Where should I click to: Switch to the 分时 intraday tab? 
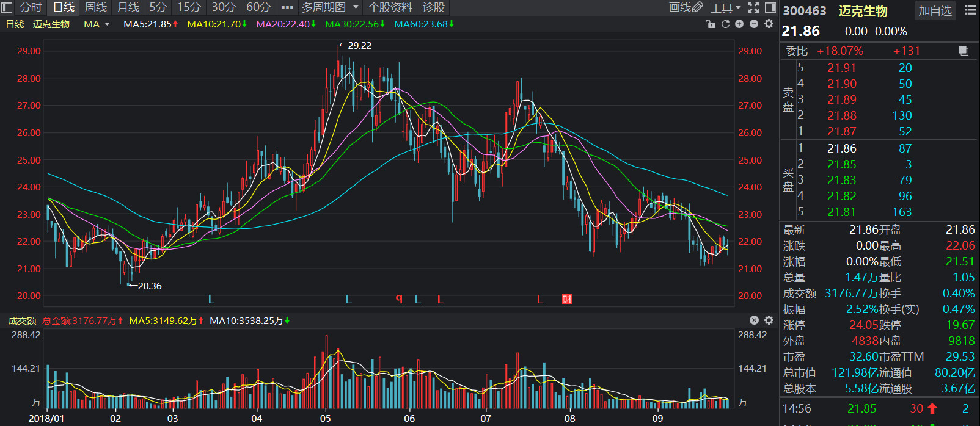[31, 7]
